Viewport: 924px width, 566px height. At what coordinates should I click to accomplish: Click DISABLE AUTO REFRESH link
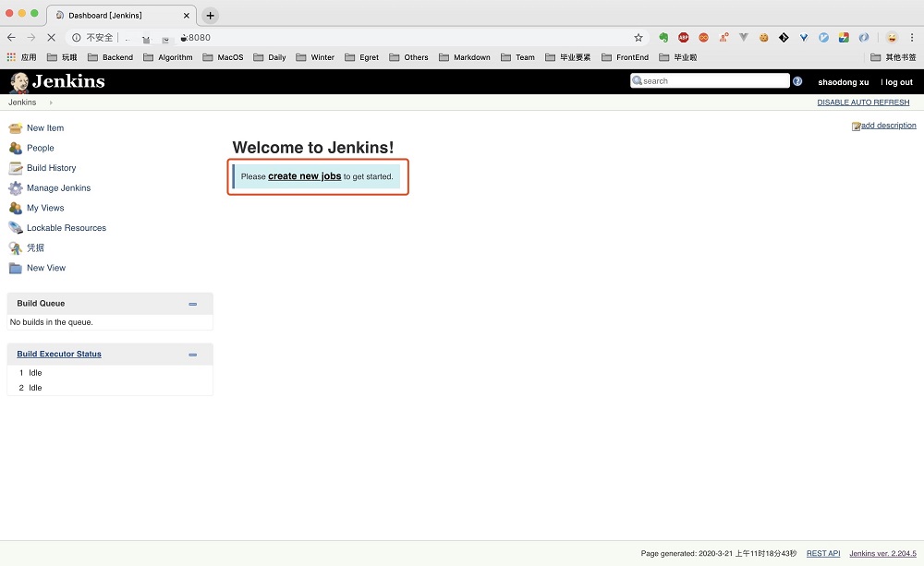tap(863, 102)
